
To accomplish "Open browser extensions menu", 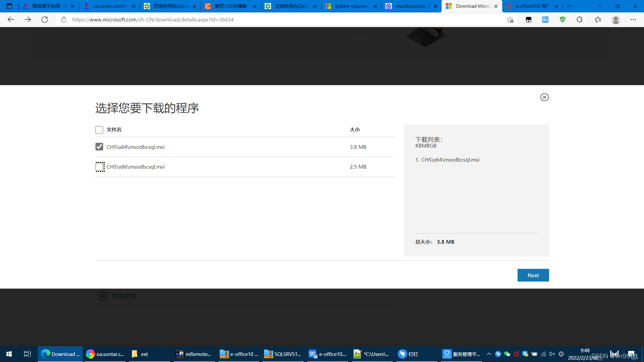I will pyautogui.click(x=579, y=19).
